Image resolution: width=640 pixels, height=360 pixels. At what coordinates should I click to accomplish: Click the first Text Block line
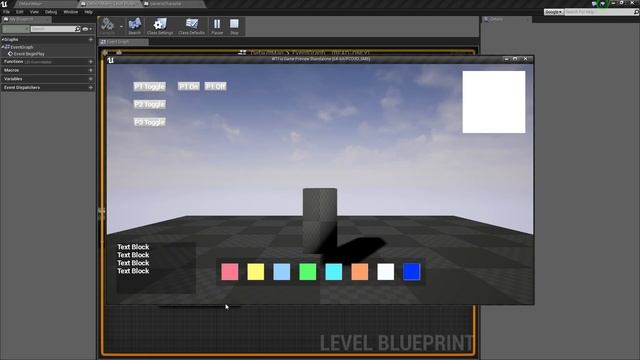(133, 247)
